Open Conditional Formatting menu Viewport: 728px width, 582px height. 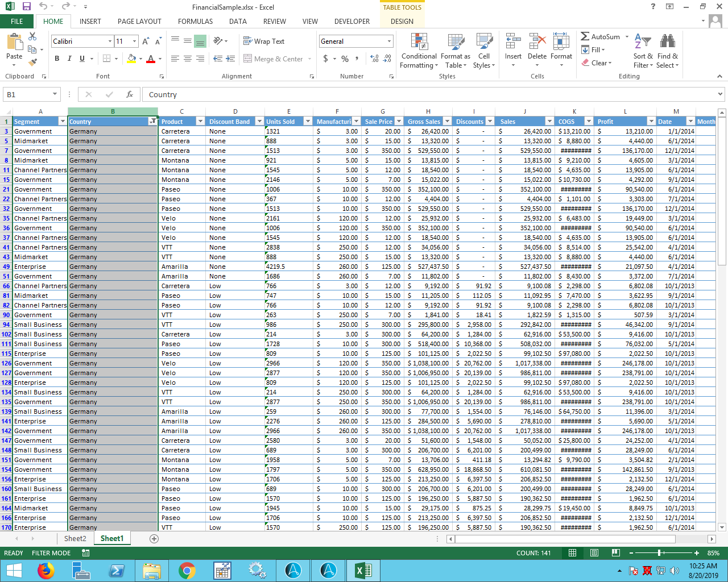419,51
